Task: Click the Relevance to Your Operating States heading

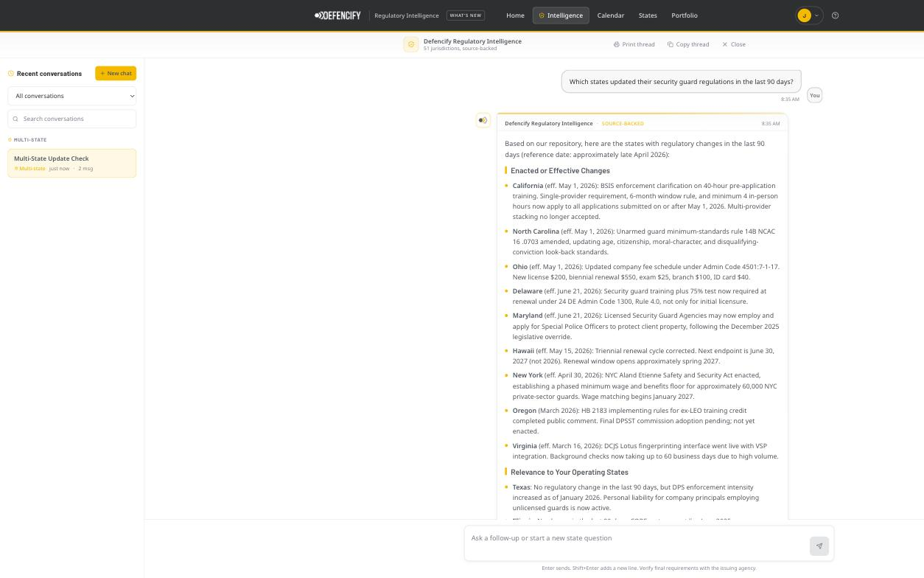Action: click(570, 472)
